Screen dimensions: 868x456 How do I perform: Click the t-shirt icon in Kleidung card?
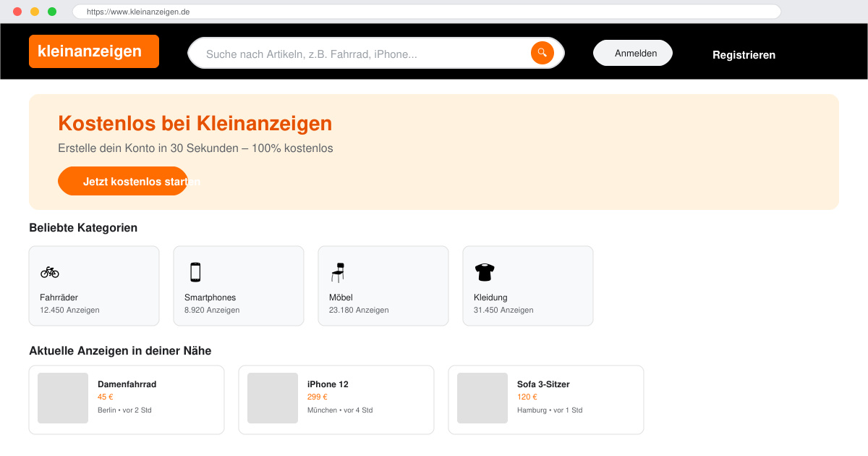(485, 272)
